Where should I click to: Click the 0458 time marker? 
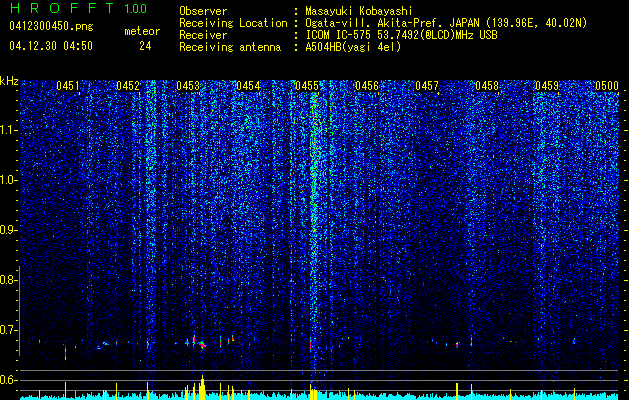click(487, 86)
